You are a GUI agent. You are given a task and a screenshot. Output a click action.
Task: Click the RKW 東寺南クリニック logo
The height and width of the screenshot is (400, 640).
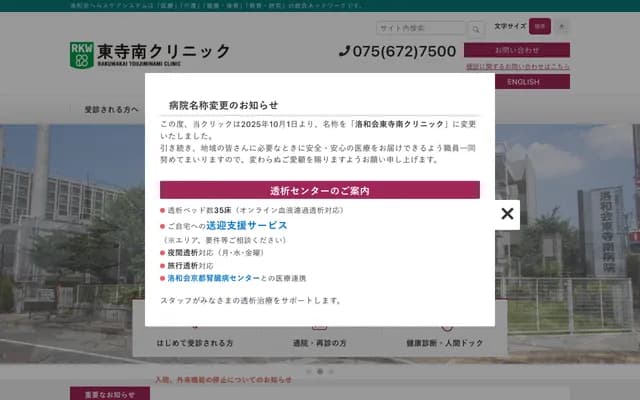(150, 54)
